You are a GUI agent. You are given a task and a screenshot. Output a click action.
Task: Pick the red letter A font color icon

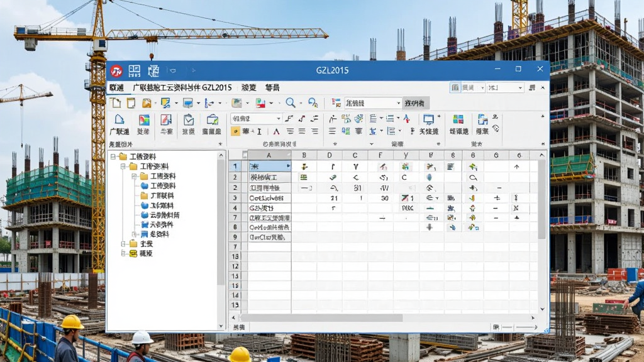277,131
